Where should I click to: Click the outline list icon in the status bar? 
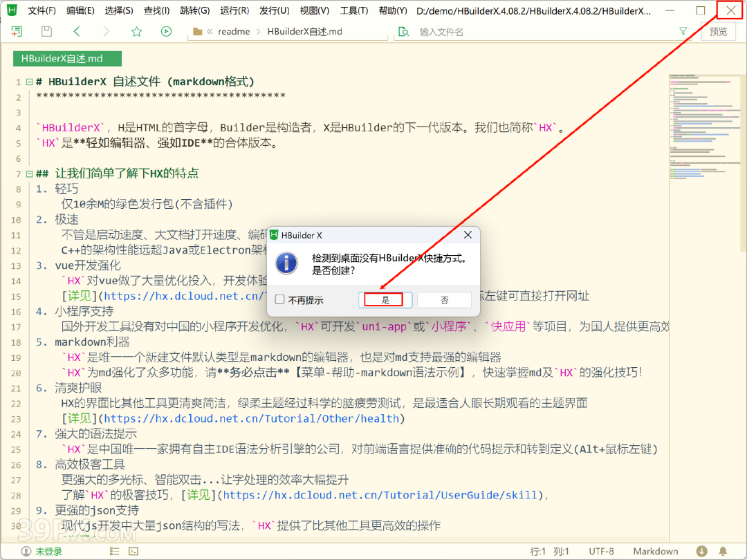pos(114,551)
